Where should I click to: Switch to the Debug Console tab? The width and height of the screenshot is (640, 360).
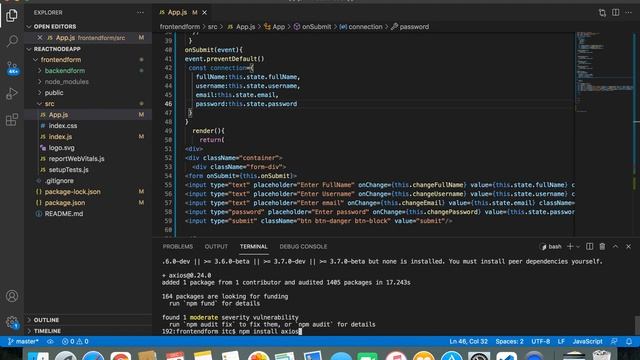coord(303,247)
